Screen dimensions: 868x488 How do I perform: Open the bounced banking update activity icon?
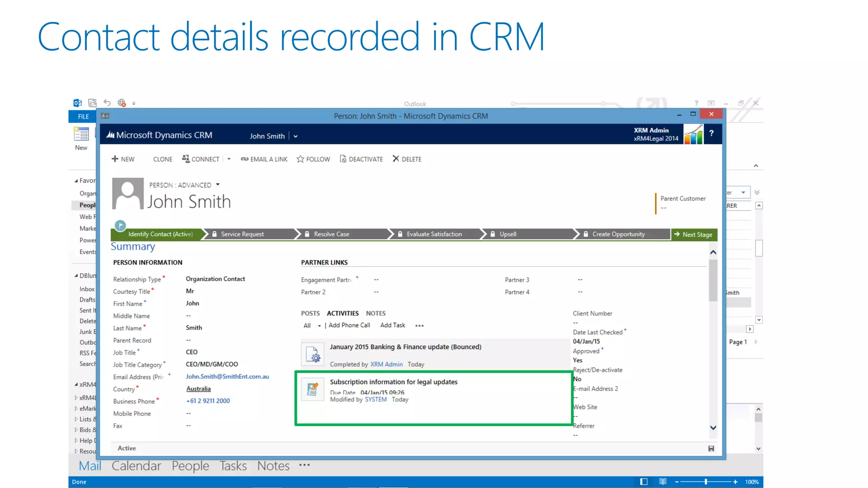313,354
